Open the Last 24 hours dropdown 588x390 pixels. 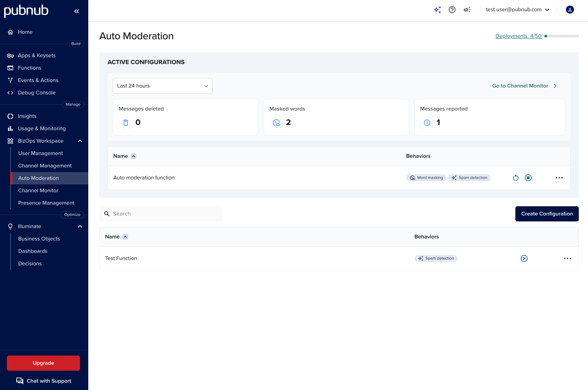click(x=163, y=86)
